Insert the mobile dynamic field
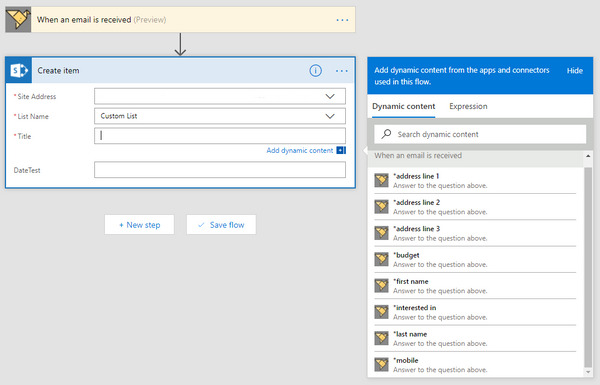The image size is (600, 385). coord(475,365)
